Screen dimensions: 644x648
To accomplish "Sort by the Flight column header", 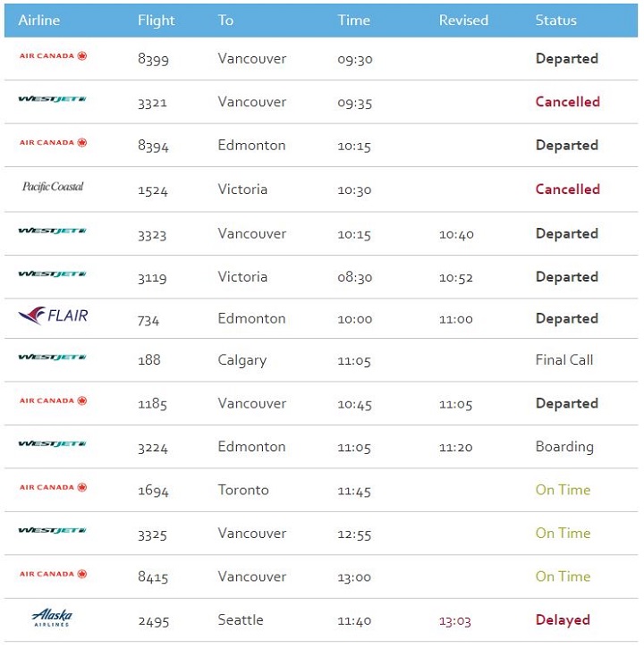I will pos(157,20).
